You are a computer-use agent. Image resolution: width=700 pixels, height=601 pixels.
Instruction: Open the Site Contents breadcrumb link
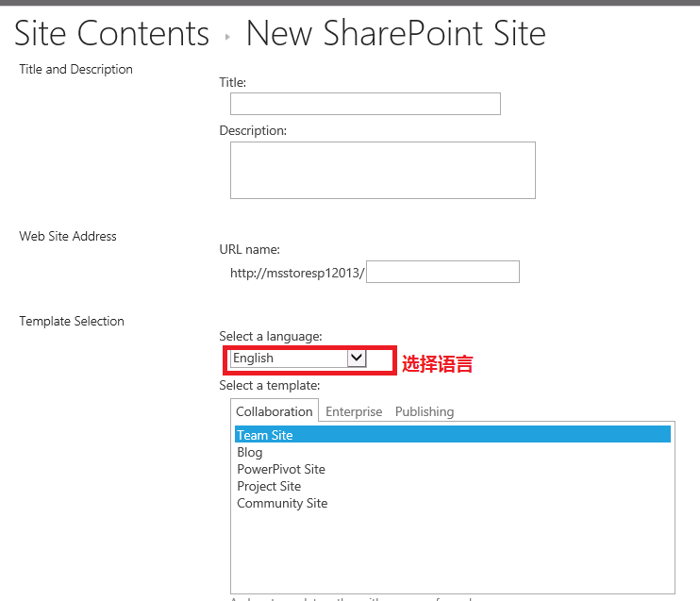[111, 33]
